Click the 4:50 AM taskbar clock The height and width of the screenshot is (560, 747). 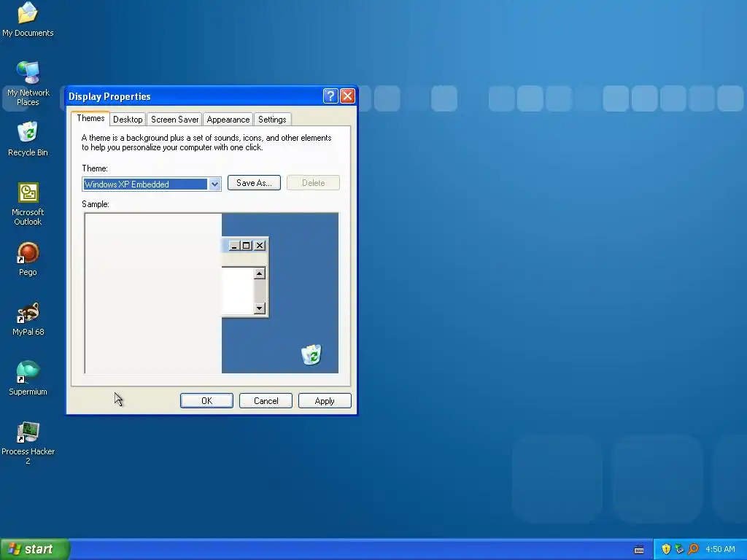(x=720, y=549)
